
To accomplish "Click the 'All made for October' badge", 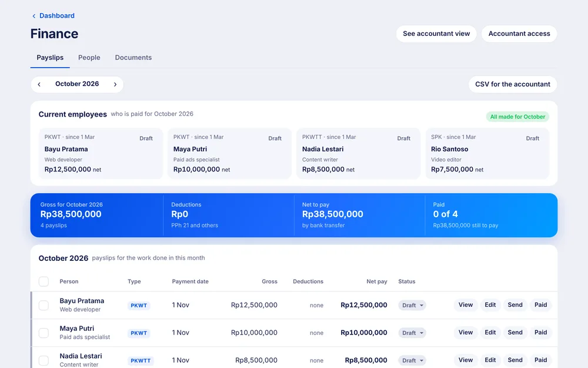I will click(x=517, y=117).
